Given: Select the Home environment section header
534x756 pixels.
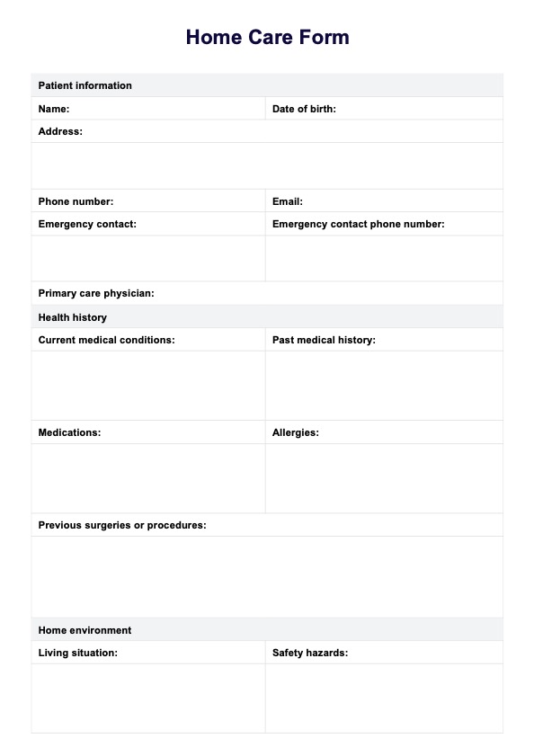Looking at the screenshot, I should point(267,629).
